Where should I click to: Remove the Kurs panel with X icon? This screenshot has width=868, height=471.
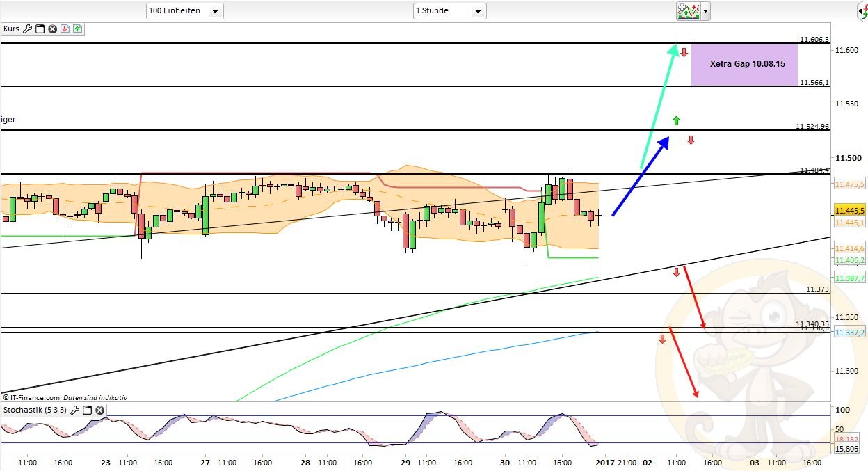pos(52,29)
